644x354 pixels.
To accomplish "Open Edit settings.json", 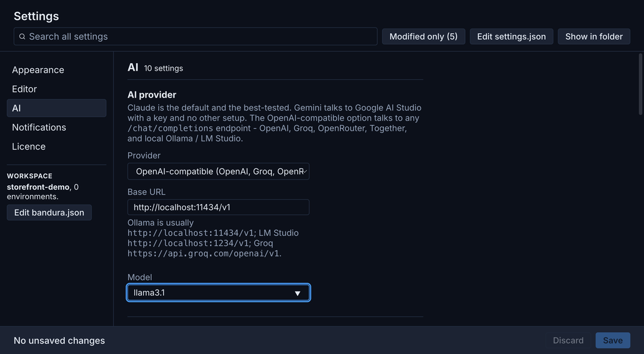I will pyautogui.click(x=511, y=36).
